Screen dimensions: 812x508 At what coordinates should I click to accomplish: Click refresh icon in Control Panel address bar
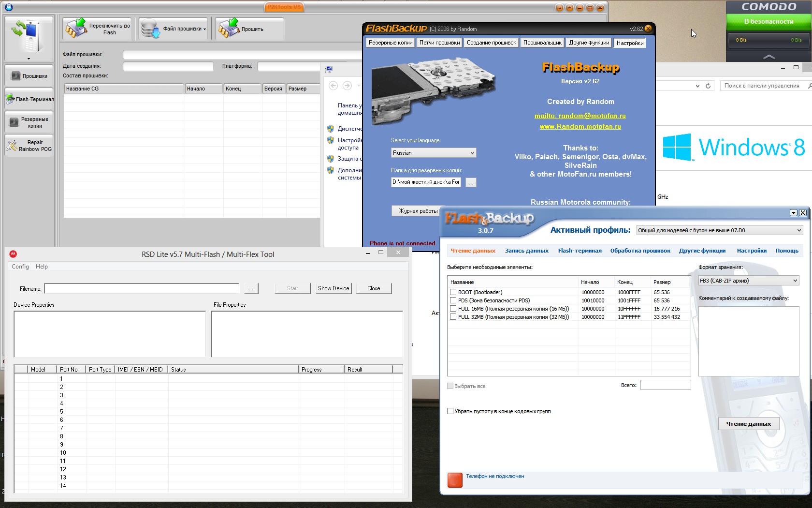(x=708, y=86)
